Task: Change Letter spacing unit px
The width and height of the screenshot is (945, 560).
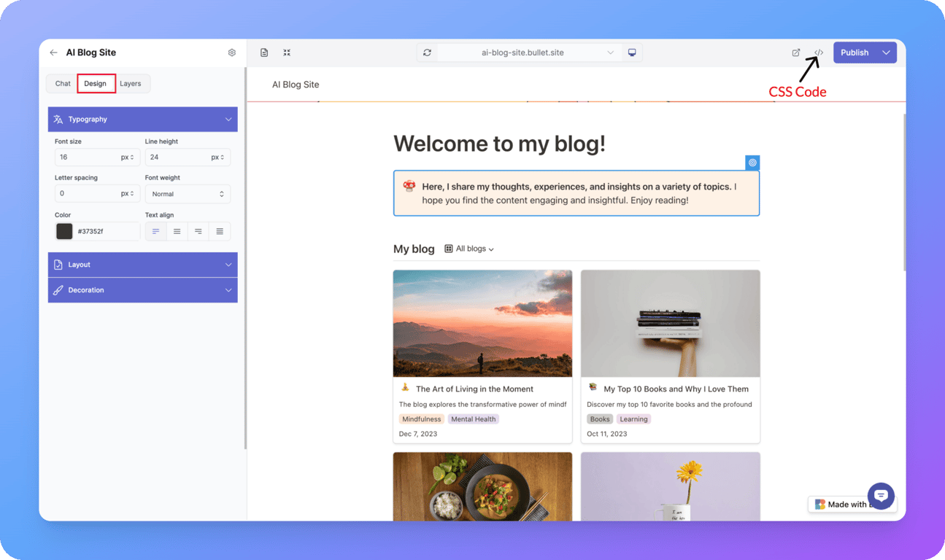Action: pyautogui.click(x=127, y=194)
